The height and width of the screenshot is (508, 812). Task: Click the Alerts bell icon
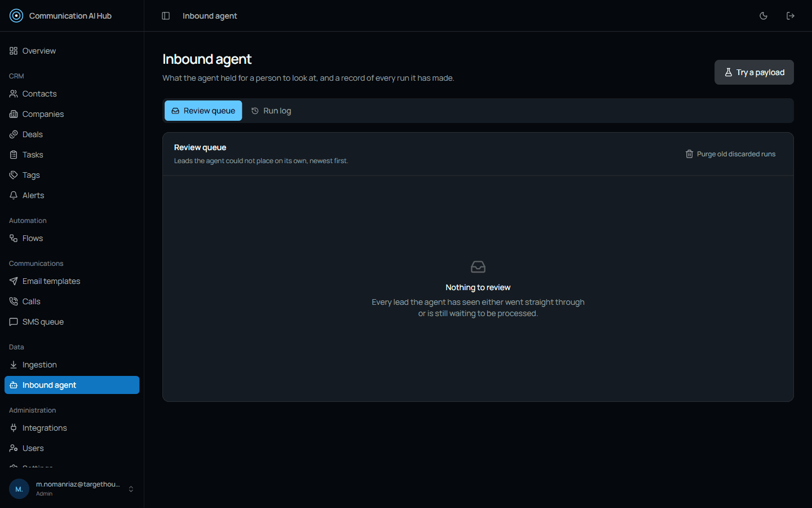14,195
